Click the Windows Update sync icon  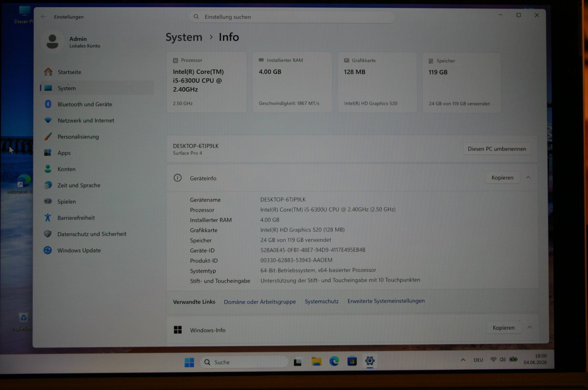point(48,250)
